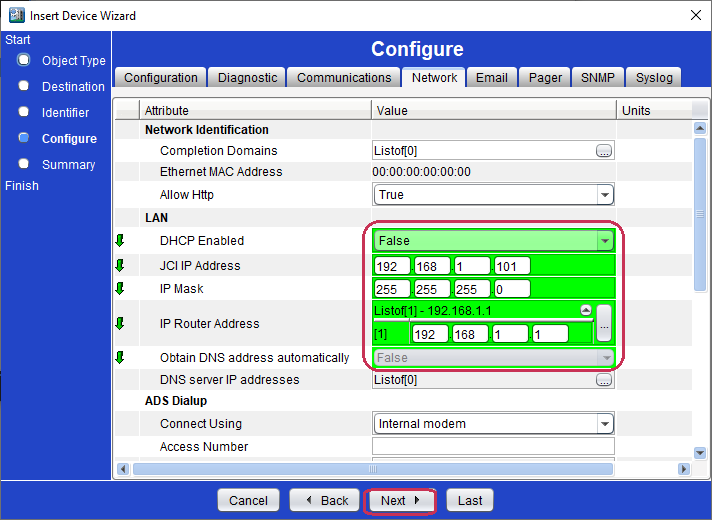The image size is (712, 520).
Task: Open the Allow Http dropdown
Action: (605, 195)
